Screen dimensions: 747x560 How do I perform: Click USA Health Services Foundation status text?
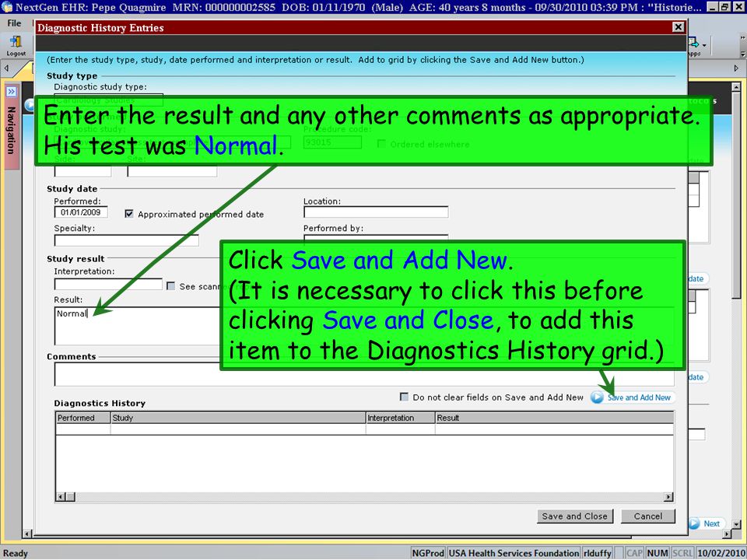click(x=514, y=553)
